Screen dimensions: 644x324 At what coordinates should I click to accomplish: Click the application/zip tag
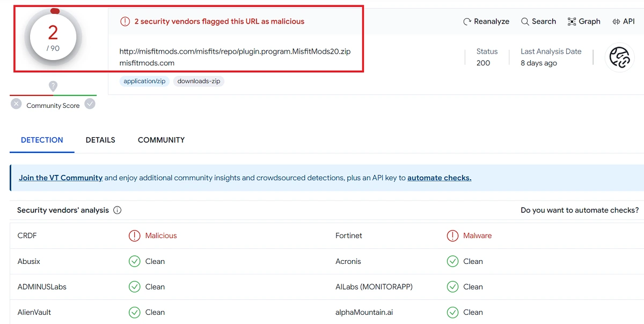tap(144, 82)
